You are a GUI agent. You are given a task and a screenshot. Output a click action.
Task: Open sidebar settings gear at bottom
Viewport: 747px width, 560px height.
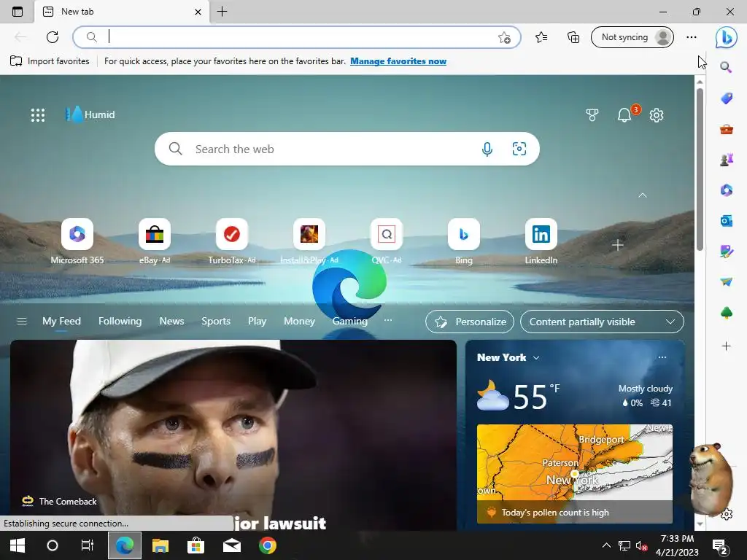[727, 515]
